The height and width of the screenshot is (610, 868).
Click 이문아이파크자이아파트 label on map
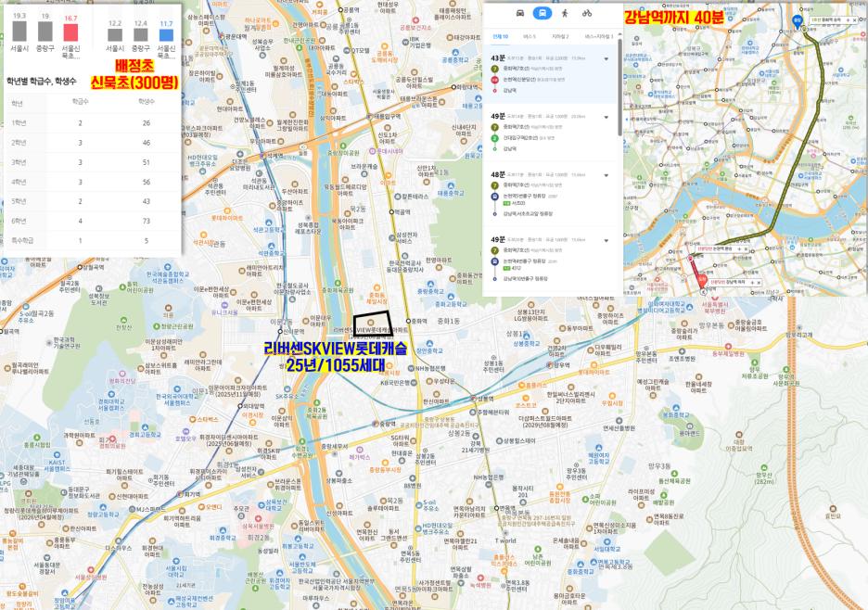pos(237,391)
